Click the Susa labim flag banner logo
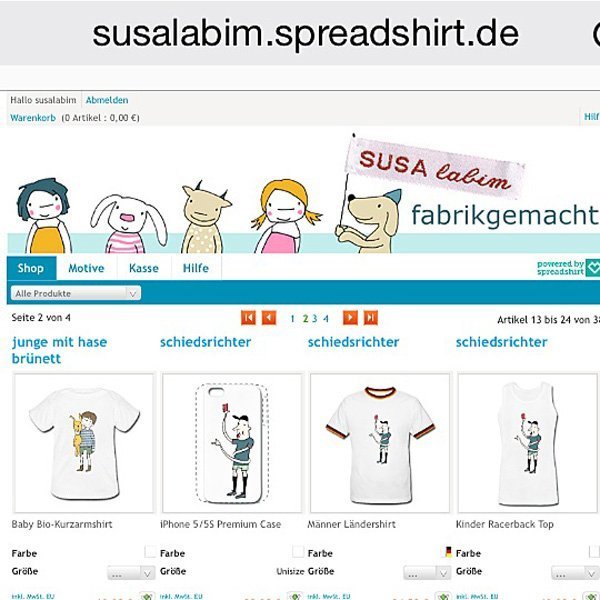Image resolution: width=600 pixels, height=600 pixels. 434,168
